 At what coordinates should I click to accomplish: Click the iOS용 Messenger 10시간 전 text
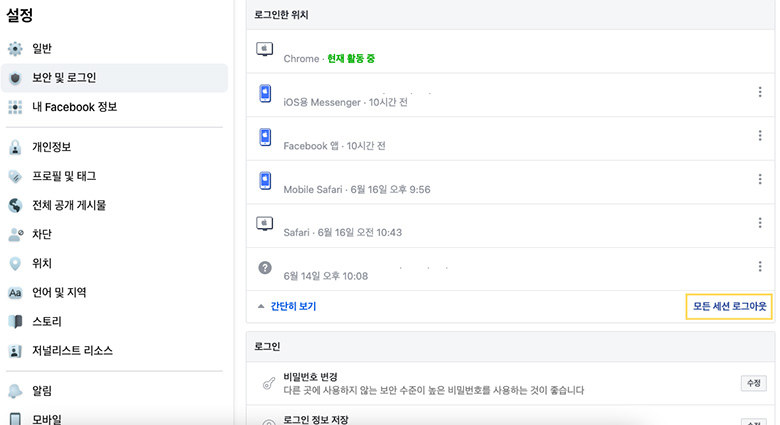(x=345, y=103)
